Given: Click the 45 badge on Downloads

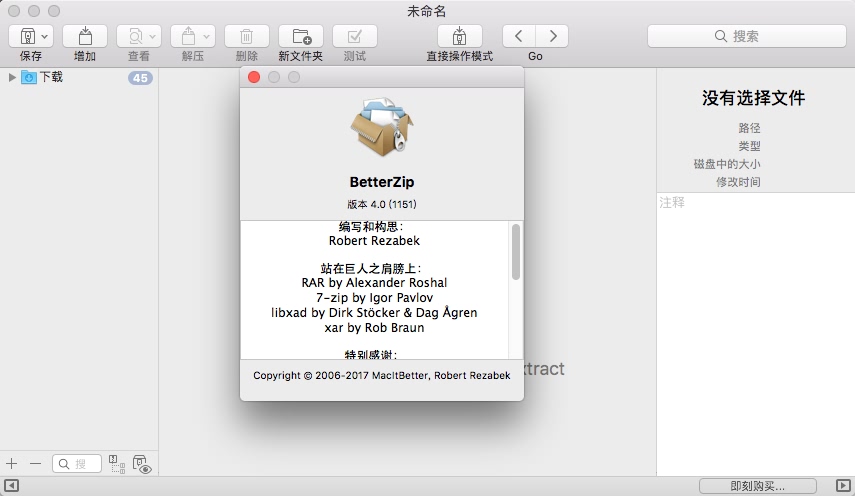Looking at the screenshot, I should click(140, 78).
